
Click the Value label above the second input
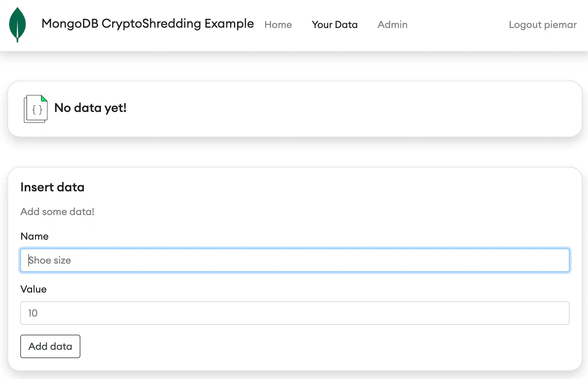pyautogui.click(x=33, y=289)
